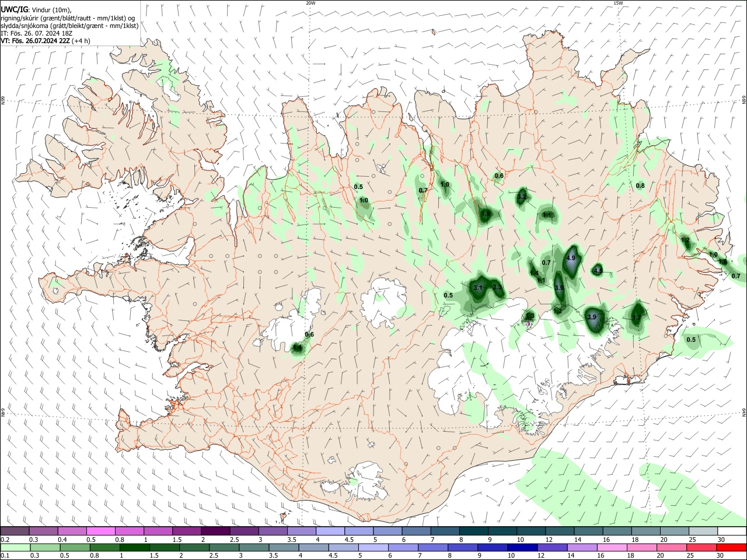Click the 1.7 rainfall label
Viewport: 747px width, 560px height.
coord(637,317)
